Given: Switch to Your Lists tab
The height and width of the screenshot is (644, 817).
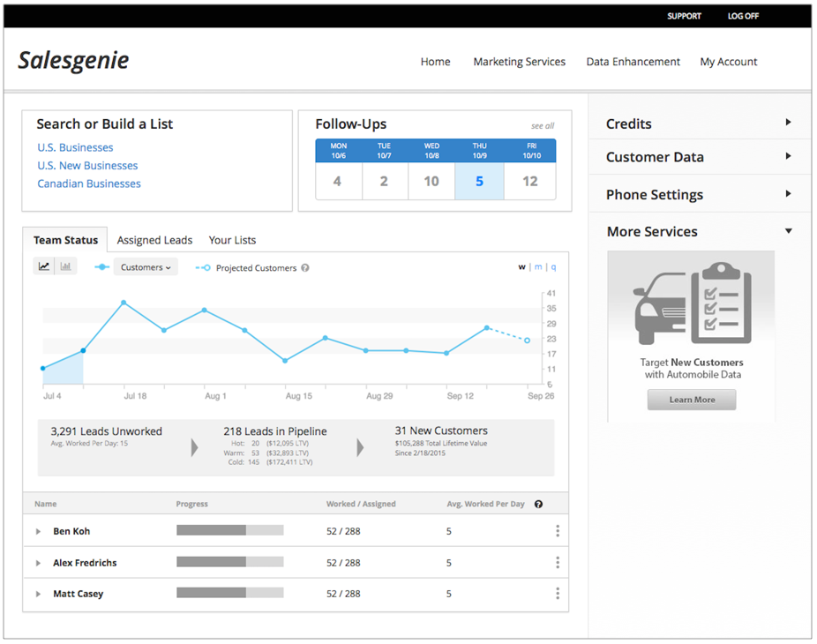Looking at the screenshot, I should pyautogui.click(x=232, y=240).
